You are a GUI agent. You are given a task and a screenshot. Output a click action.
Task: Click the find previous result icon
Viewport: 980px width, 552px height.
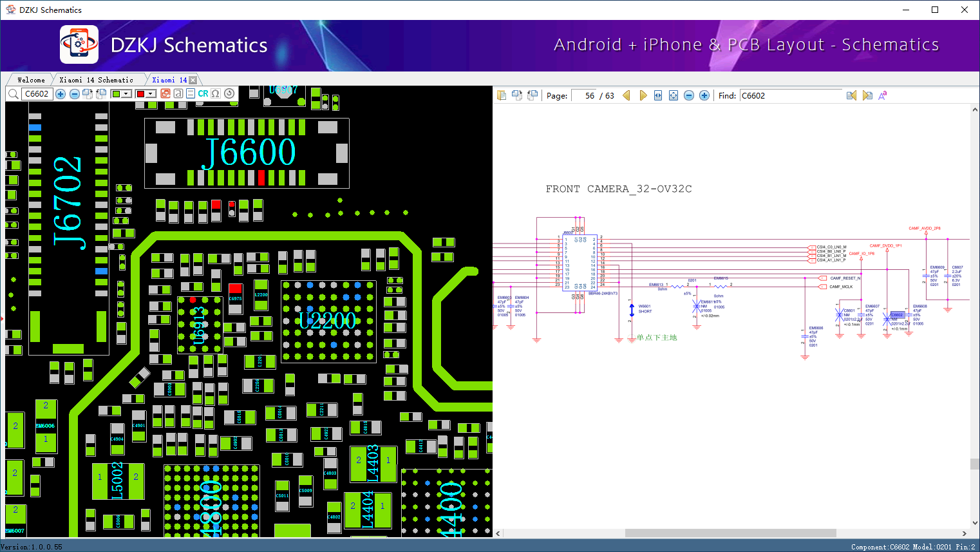851,95
